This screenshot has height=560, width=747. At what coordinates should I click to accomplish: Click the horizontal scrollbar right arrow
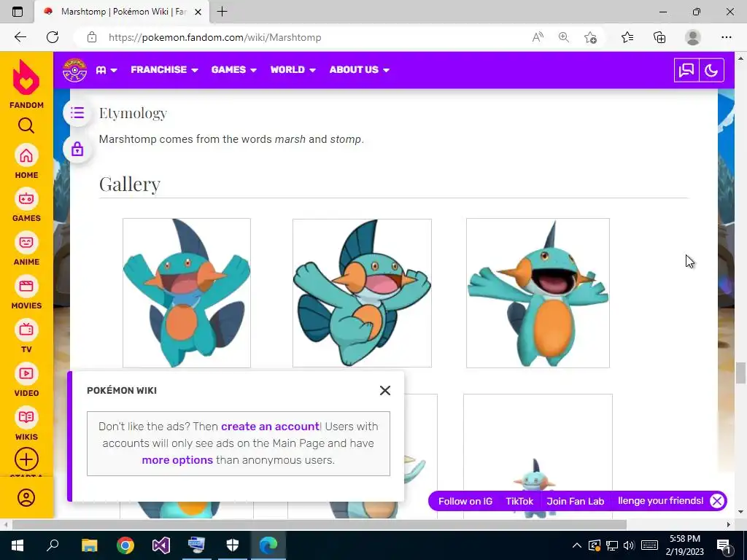pyautogui.click(x=729, y=524)
